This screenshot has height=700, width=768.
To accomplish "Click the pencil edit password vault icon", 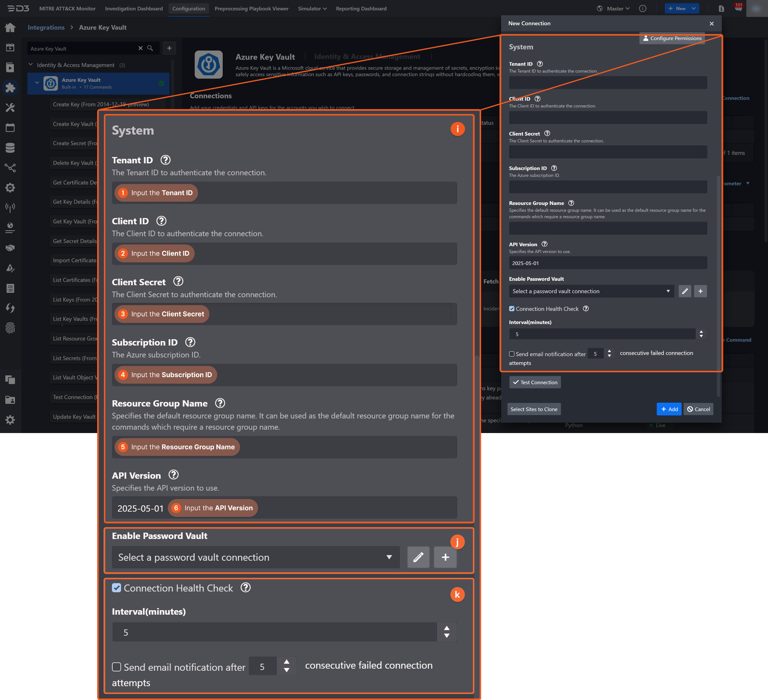I will coord(685,291).
